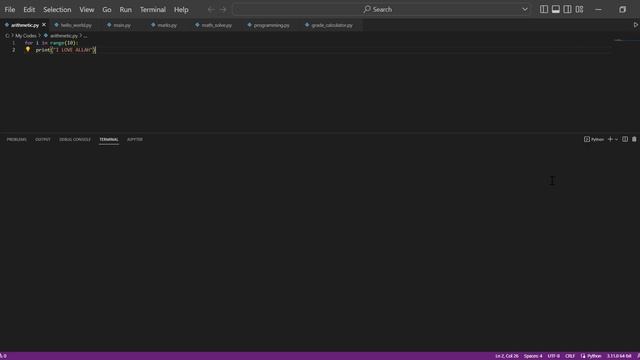This screenshot has width=640, height=360.
Task: Select the Terminal panel tab
Action: (109, 140)
